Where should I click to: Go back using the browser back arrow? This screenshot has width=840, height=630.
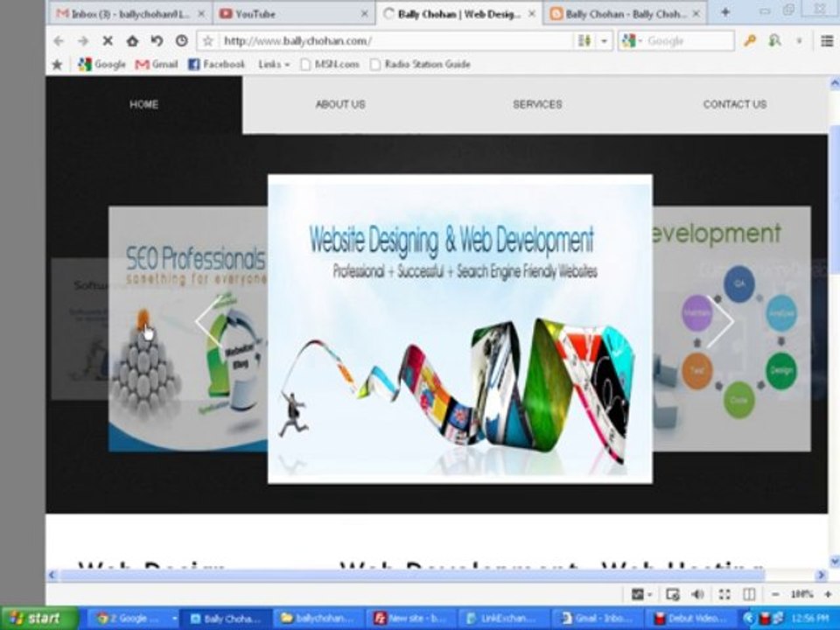tap(59, 41)
